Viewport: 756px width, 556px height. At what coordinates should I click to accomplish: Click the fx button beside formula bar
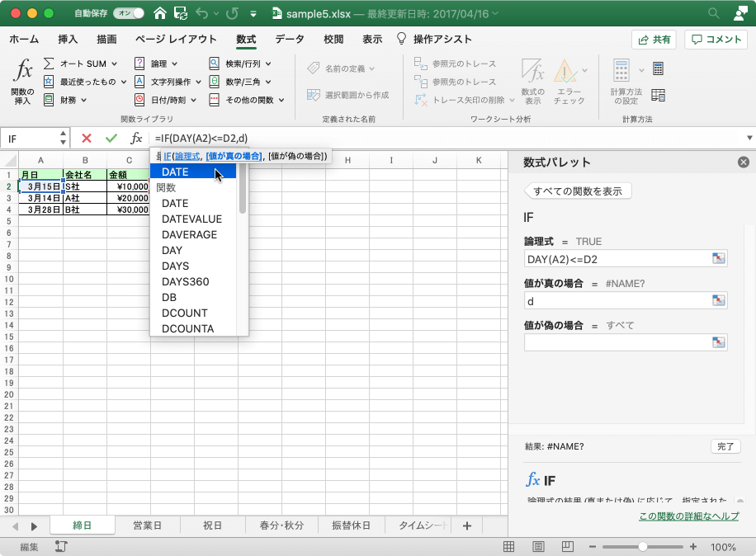136,139
